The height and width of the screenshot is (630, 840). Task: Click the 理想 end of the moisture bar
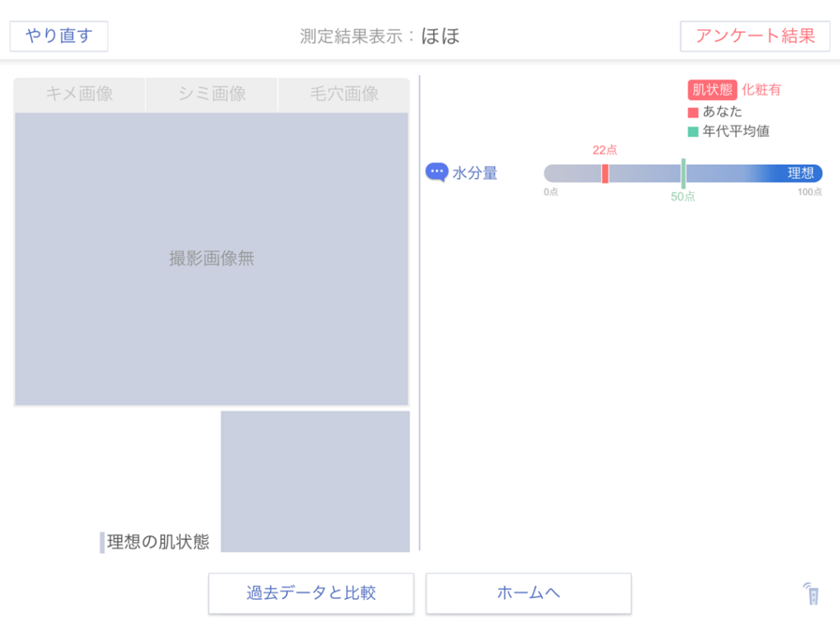point(801,173)
